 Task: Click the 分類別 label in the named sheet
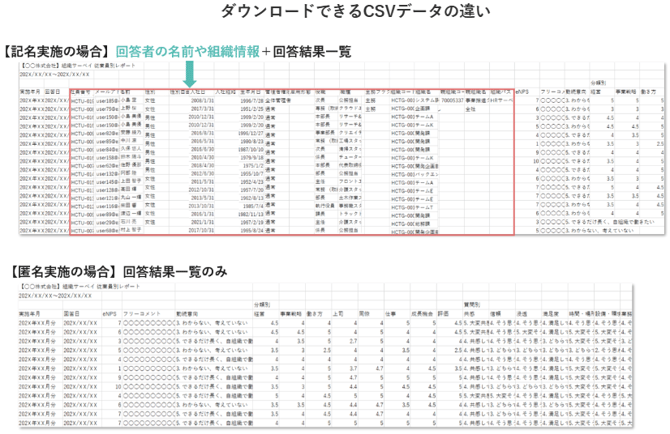tap(599, 83)
